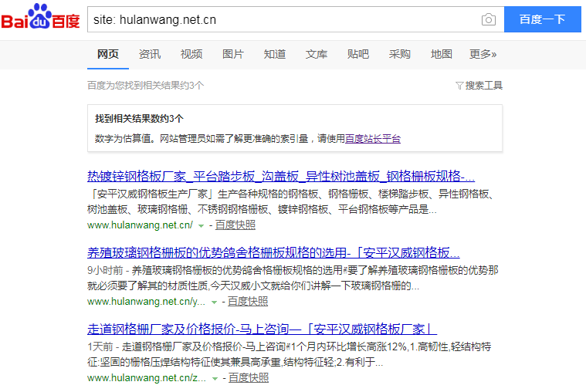Click the heading 找到相关结果数约3个
Screen dimensions: 586x392
coord(139,119)
